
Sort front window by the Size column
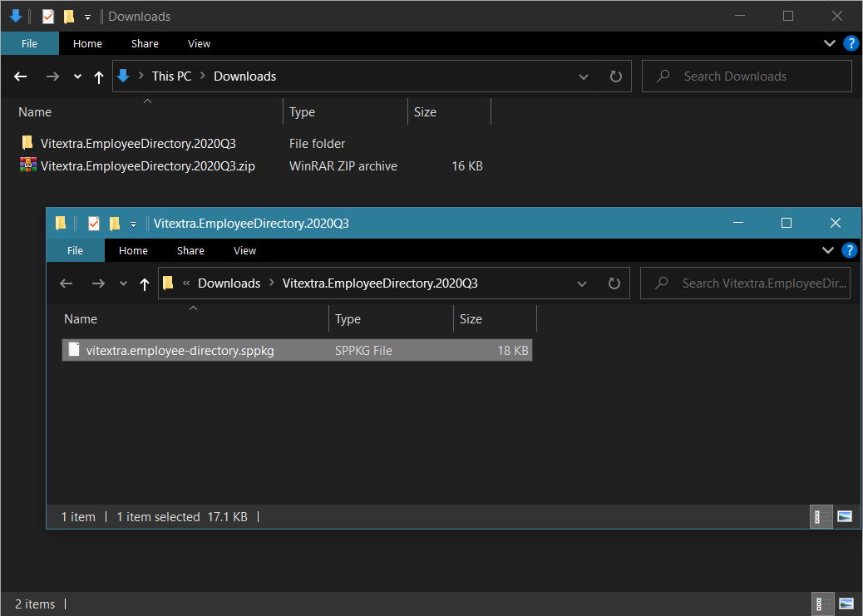point(471,318)
